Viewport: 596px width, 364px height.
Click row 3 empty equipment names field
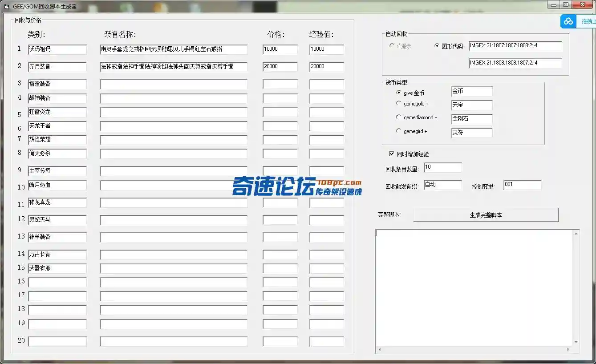coord(174,84)
